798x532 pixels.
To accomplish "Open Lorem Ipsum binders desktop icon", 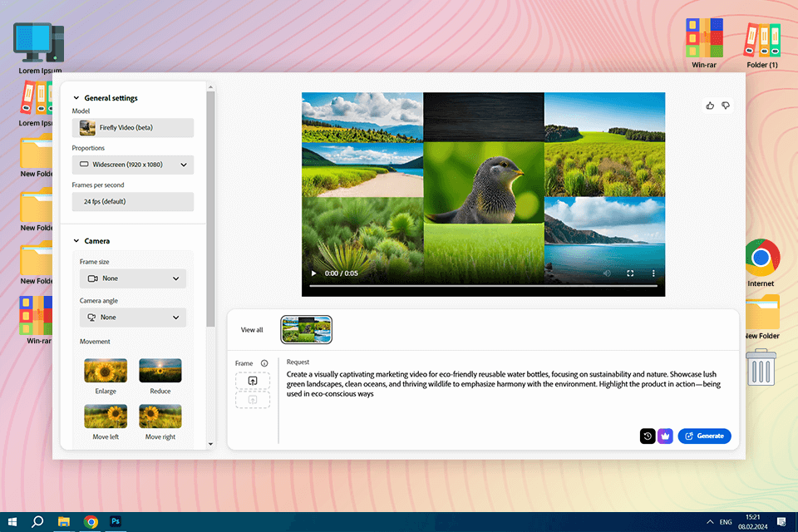I will (x=36, y=105).
